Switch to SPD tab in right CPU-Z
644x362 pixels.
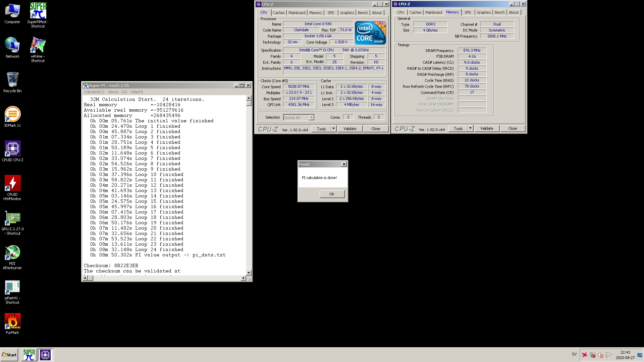point(468,12)
